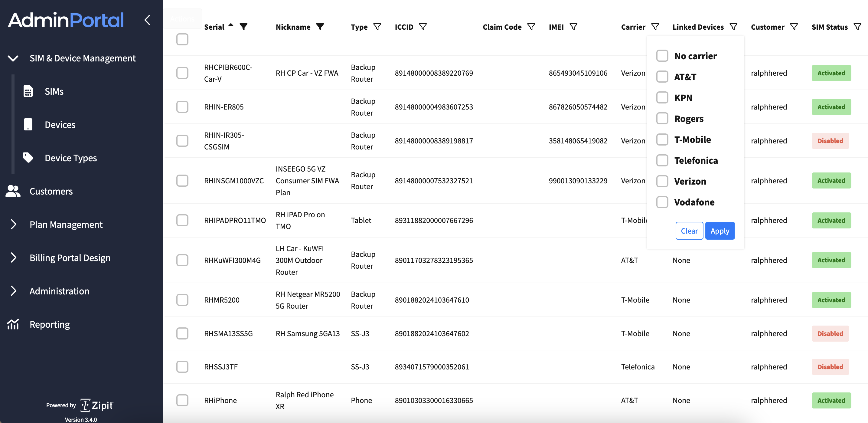Expand the Billing Portal Design menu
The height and width of the screenshot is (423, 868).
pos(70,257)
